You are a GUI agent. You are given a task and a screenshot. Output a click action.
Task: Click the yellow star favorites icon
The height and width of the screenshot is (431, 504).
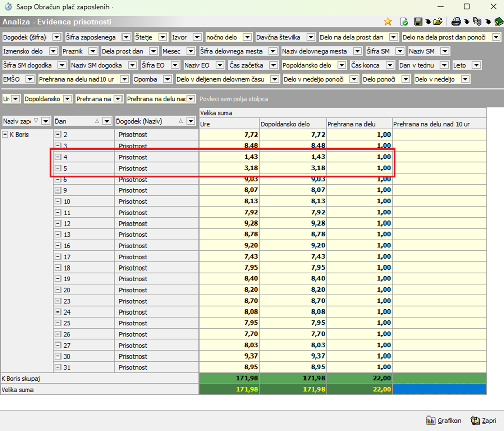click(387, 22)
